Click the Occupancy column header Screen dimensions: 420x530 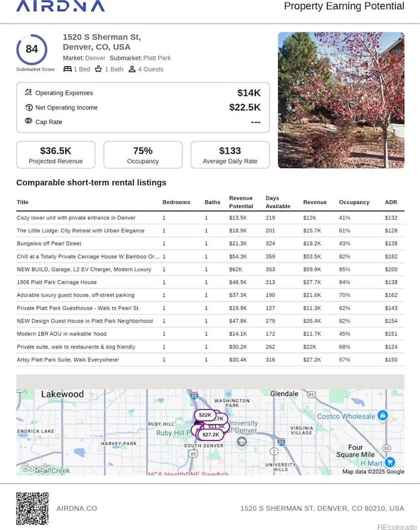tap(354, 202)
